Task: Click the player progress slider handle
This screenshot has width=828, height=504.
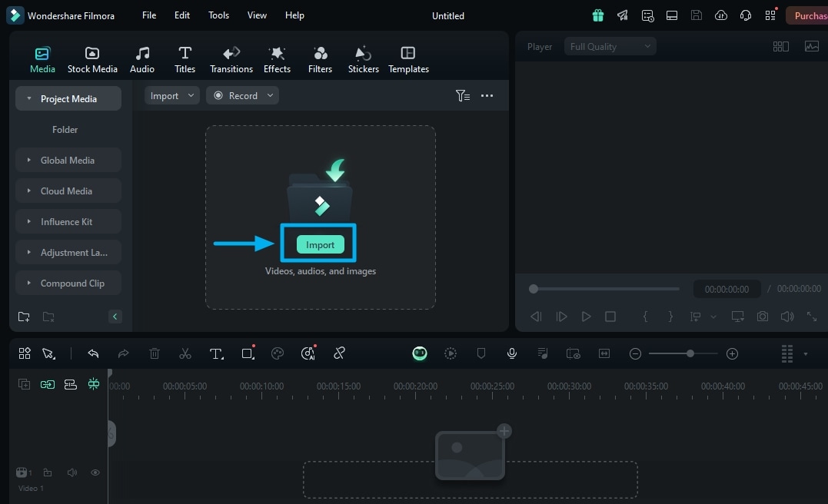Action: point(534,289)
